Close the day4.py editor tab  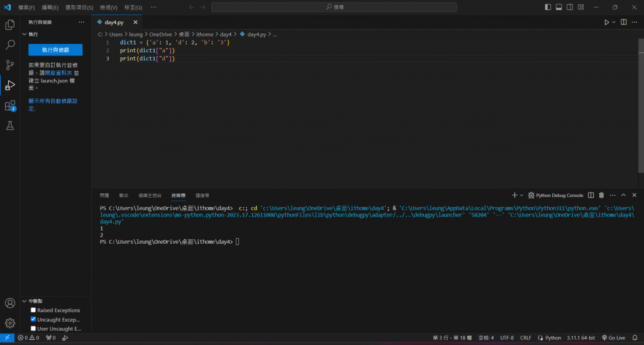(135, 22)
